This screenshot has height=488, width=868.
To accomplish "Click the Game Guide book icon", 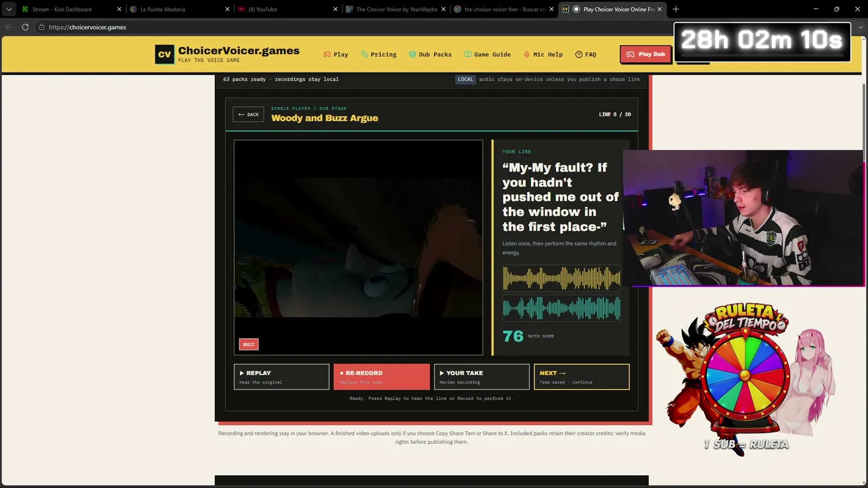I will tap(468, 54).
